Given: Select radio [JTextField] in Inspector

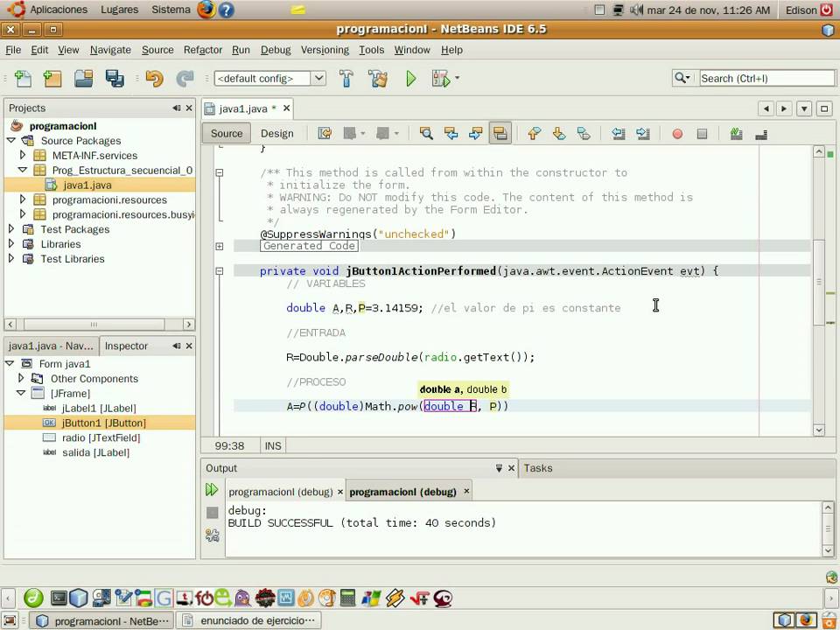Looking at the screenshot, I should pyautogui.click(x=101, y=437).
